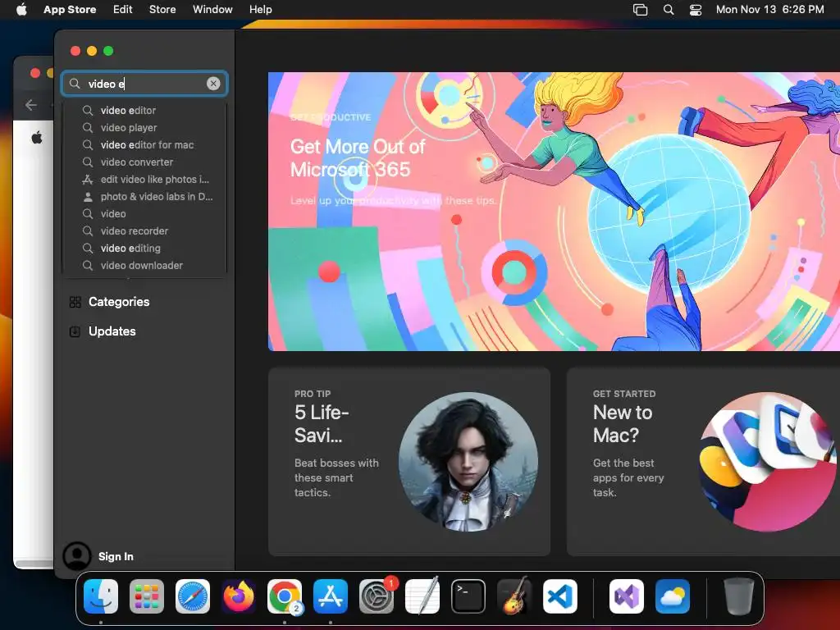
Task: Open the Microsoft 365 featured banner
Action: (554, 212)
